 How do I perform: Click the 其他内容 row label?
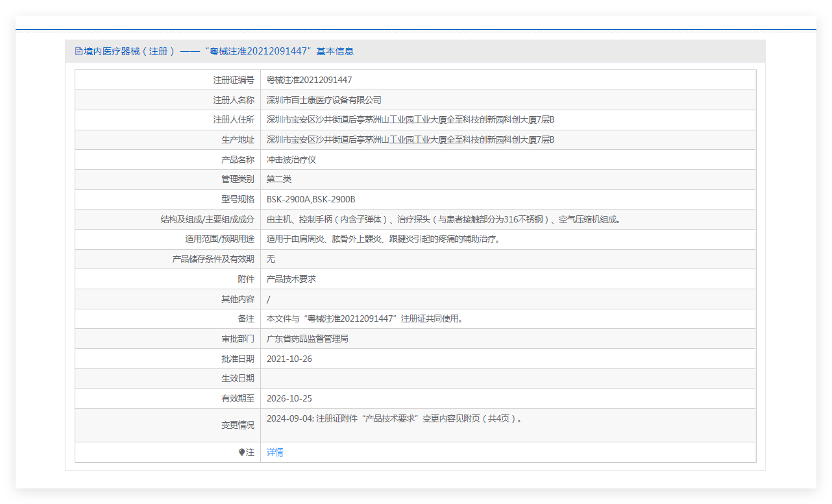coord(238,299)
